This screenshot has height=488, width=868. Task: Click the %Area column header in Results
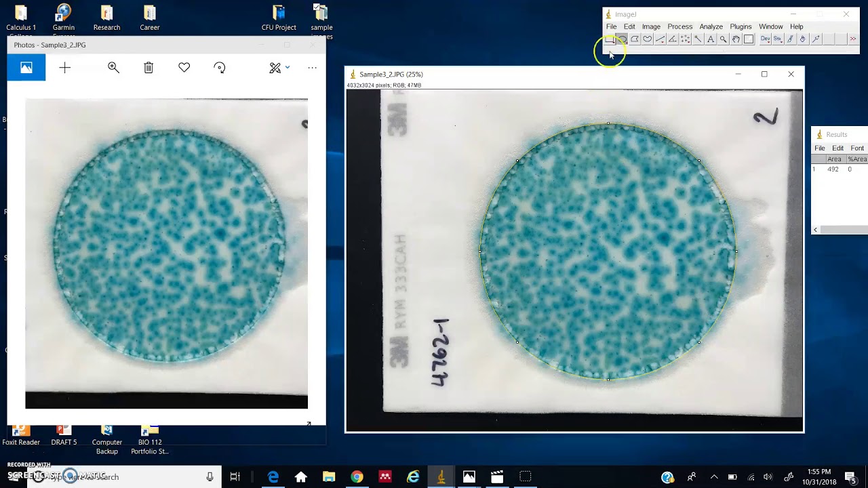coord(857,159)
